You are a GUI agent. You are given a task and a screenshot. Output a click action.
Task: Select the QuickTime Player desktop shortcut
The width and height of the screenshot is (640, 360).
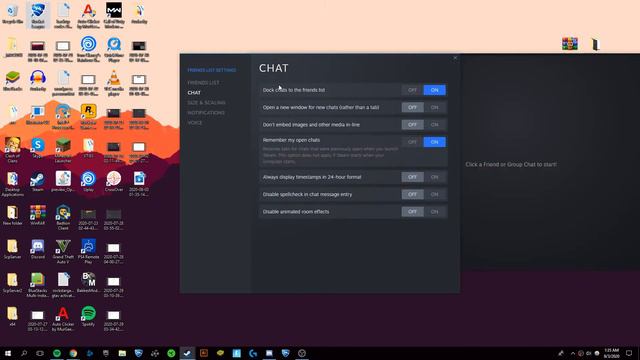[114, 49]
